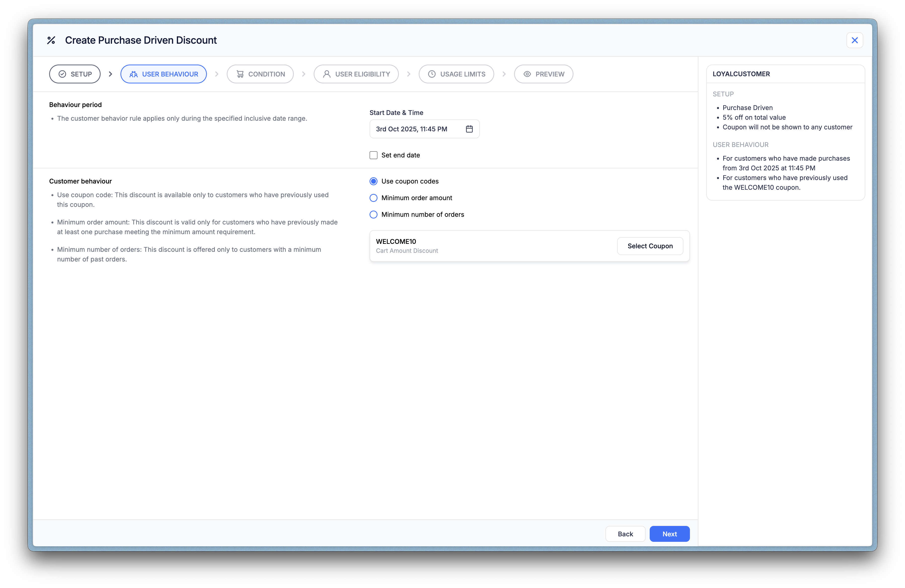Screen dimensions: 905x588
Task: Open the calendar picker icon for start date
Action: (469, 129)
